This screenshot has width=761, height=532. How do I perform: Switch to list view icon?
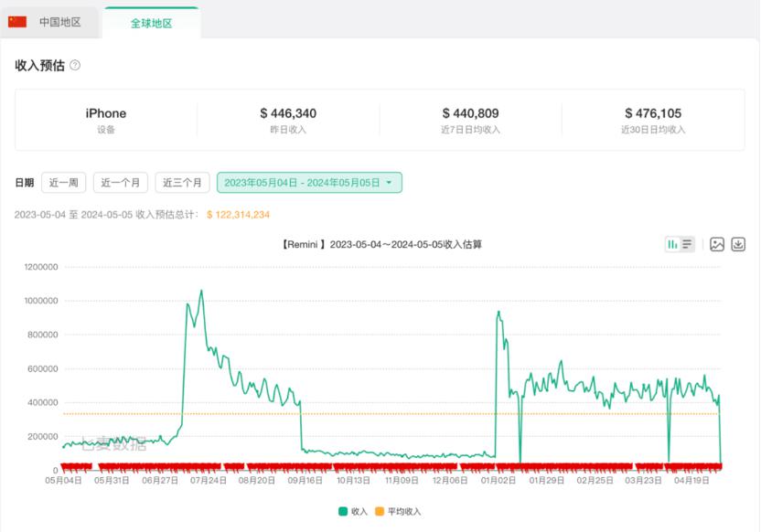tap(687, 244)
